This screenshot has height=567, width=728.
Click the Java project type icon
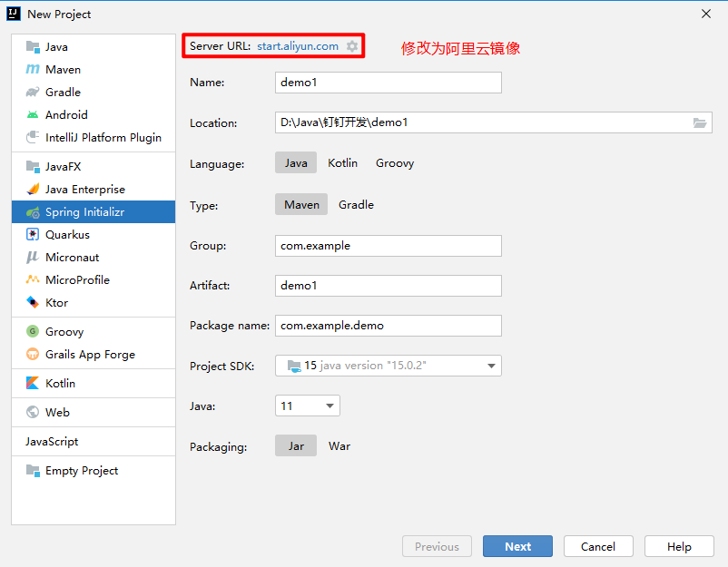33,47
